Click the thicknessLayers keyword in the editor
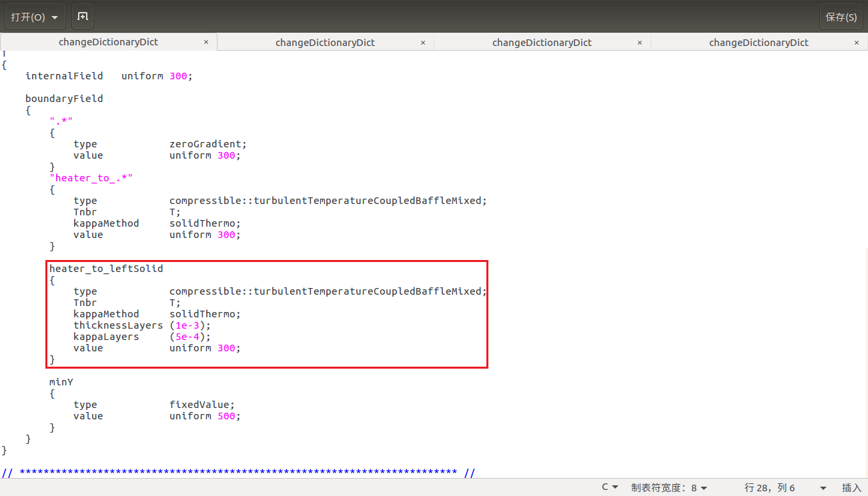868x496 pixels. point(118,325)
